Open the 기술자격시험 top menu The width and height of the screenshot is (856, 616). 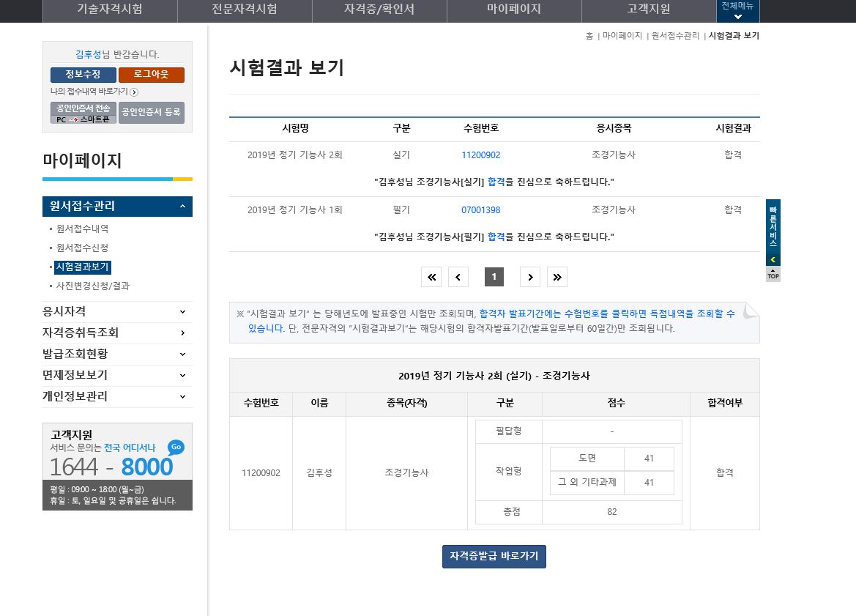(x=110, y=10)
